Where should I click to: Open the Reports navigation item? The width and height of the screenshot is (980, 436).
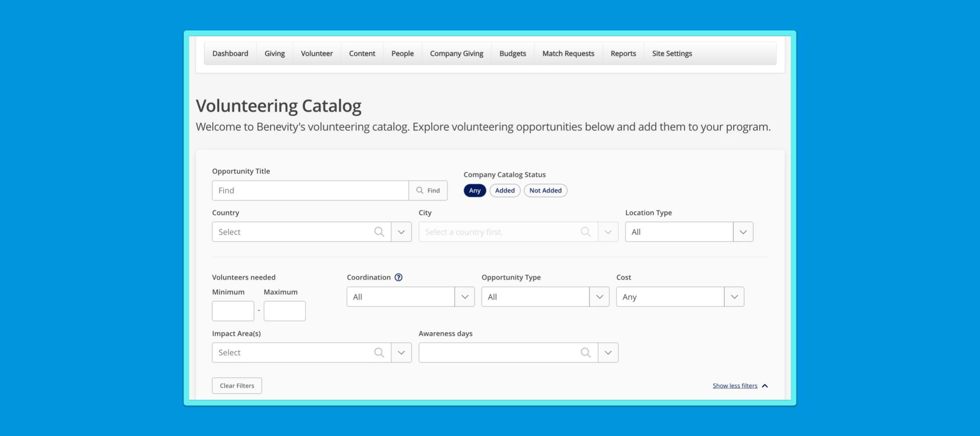click(623, 53)
